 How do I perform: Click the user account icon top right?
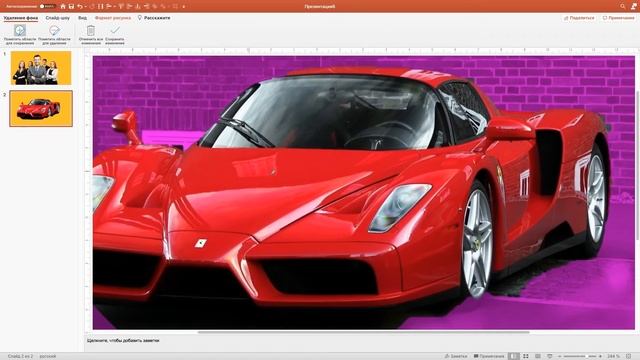coord(634,7)
